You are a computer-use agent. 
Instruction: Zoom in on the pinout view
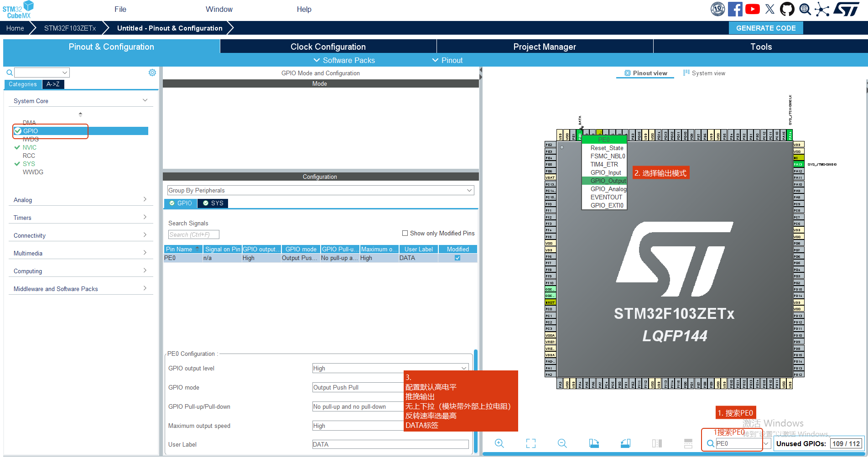pos(499,443)
